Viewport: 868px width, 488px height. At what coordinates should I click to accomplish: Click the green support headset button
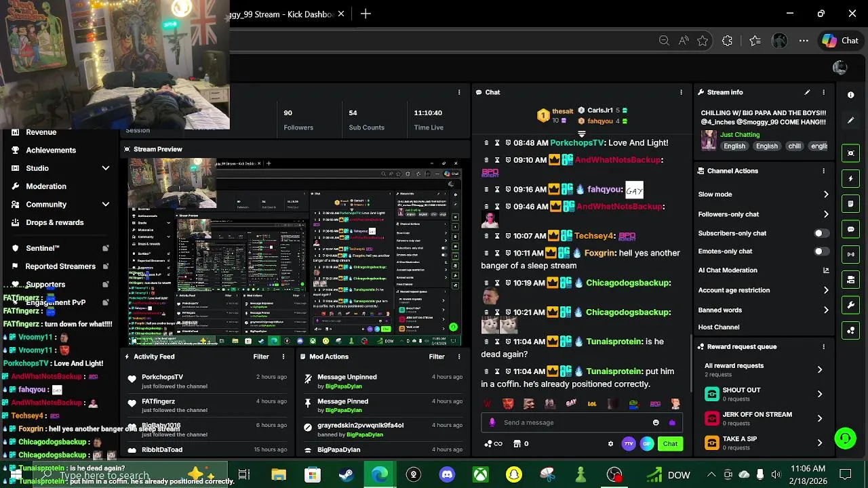[845, 439]
